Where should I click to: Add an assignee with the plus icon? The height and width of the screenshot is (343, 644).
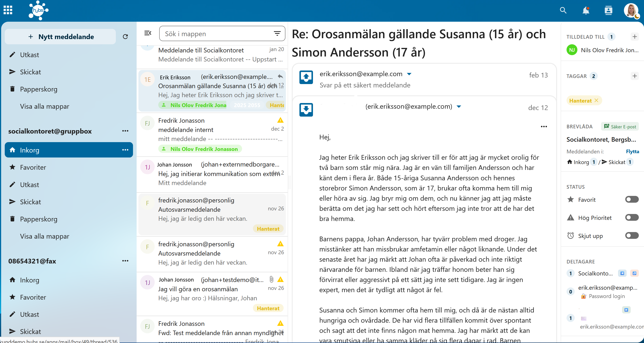[635, 37]
